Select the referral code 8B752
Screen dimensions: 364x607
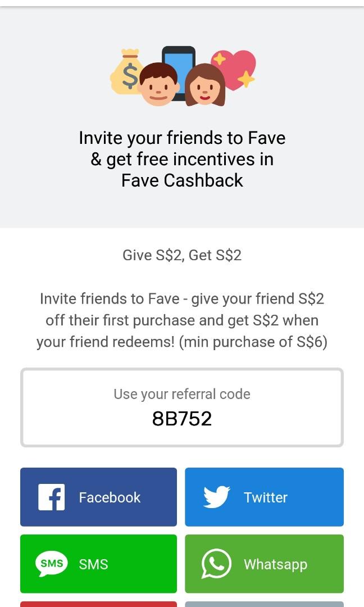182,418
